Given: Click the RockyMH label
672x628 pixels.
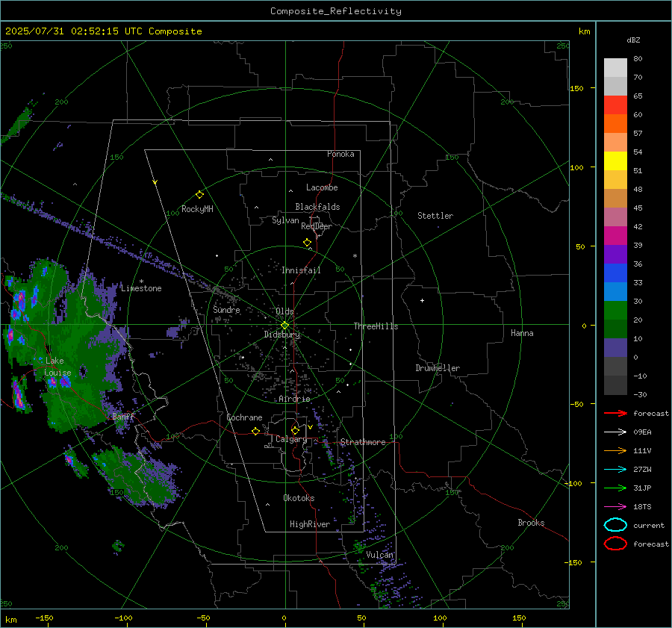Looking at the screenshot, I should pyautogui.click(x=197, y=209).
